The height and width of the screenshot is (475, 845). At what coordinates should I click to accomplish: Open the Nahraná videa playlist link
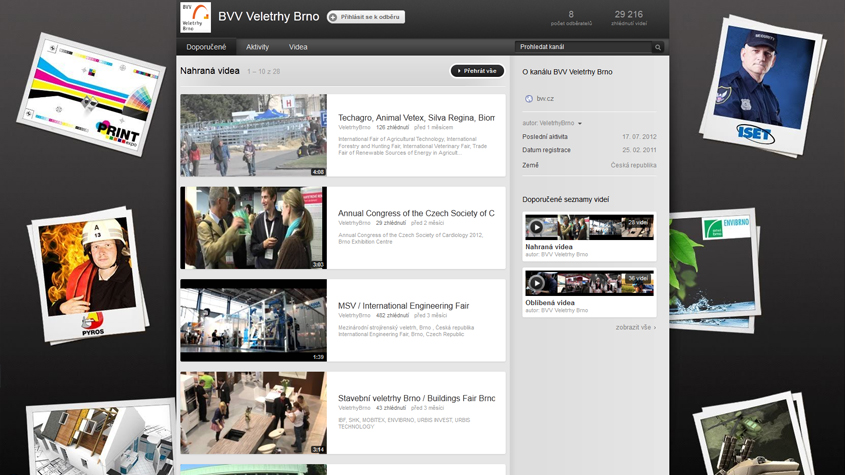click(x=549, y=247)
